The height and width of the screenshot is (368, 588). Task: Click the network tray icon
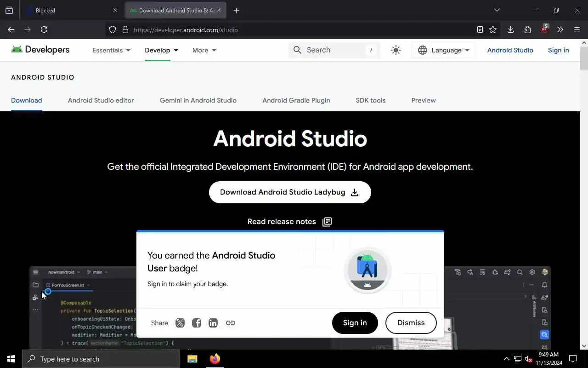[518, 359]
